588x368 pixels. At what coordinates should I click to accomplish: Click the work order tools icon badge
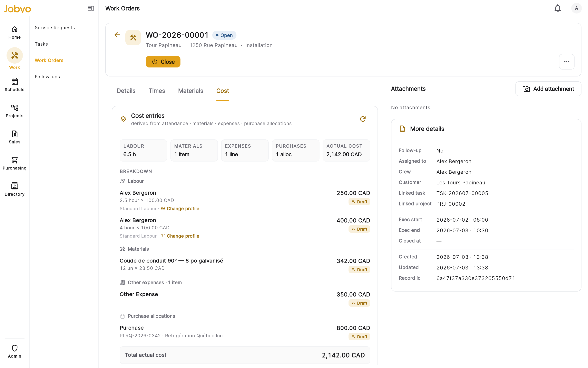[133, 37]
